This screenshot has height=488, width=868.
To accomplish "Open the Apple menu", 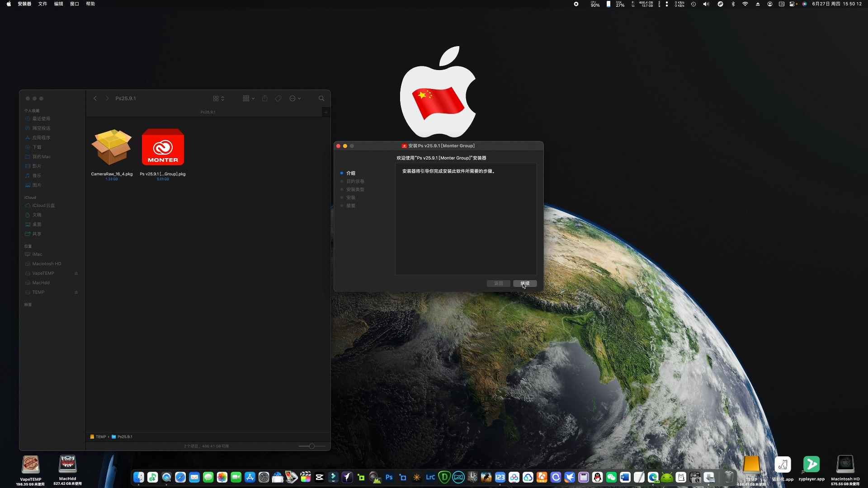I will (x=9, y=4).
